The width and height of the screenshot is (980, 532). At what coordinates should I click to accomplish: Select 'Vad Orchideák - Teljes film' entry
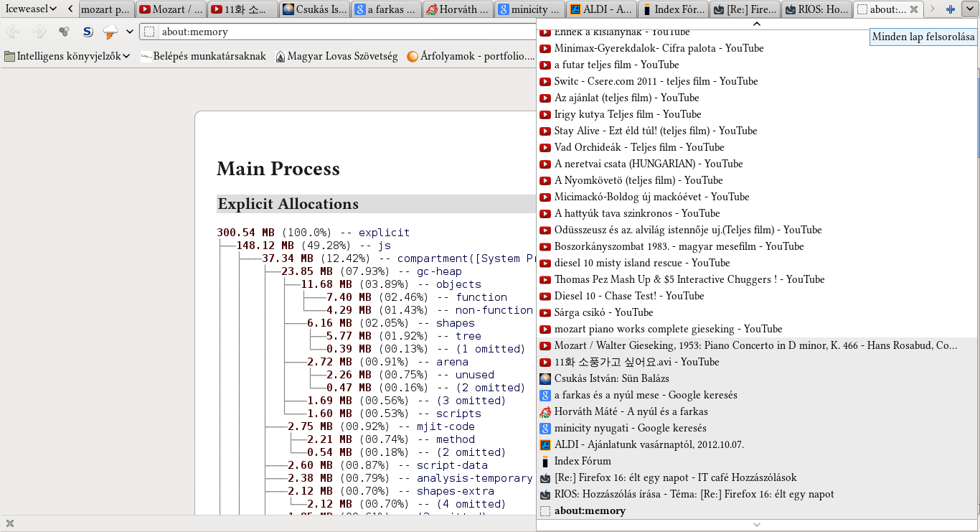click(756, 147)
